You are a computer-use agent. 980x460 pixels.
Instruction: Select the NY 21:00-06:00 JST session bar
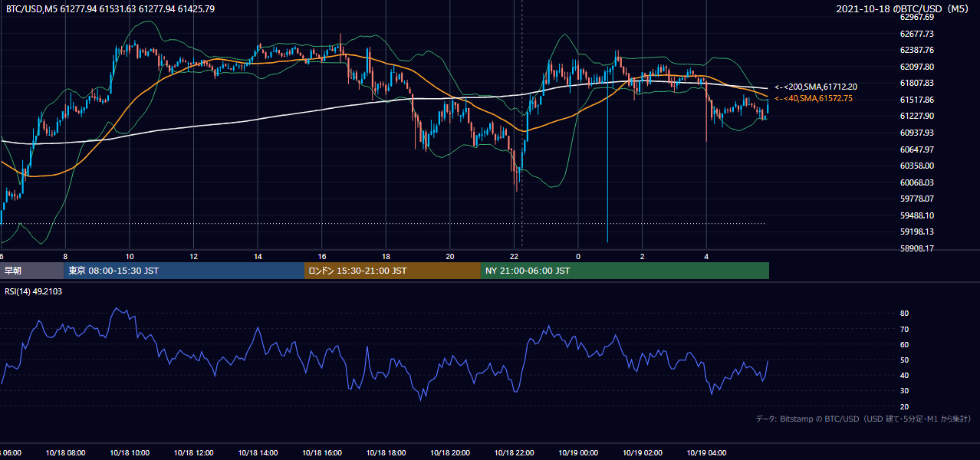625,271
